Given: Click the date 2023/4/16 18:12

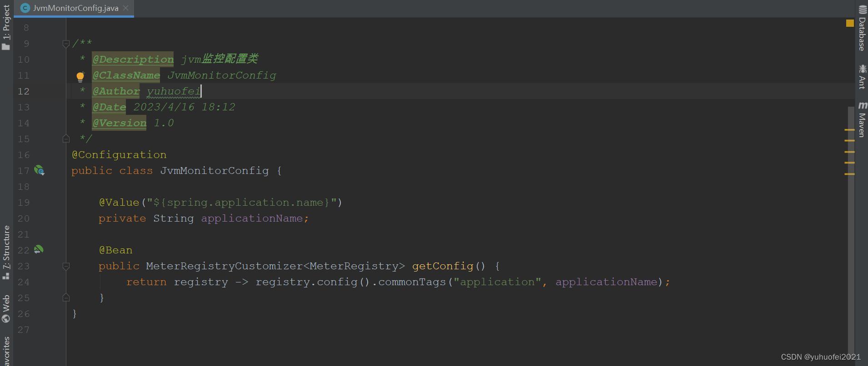Looking at the screenshot, I should 184,107.
